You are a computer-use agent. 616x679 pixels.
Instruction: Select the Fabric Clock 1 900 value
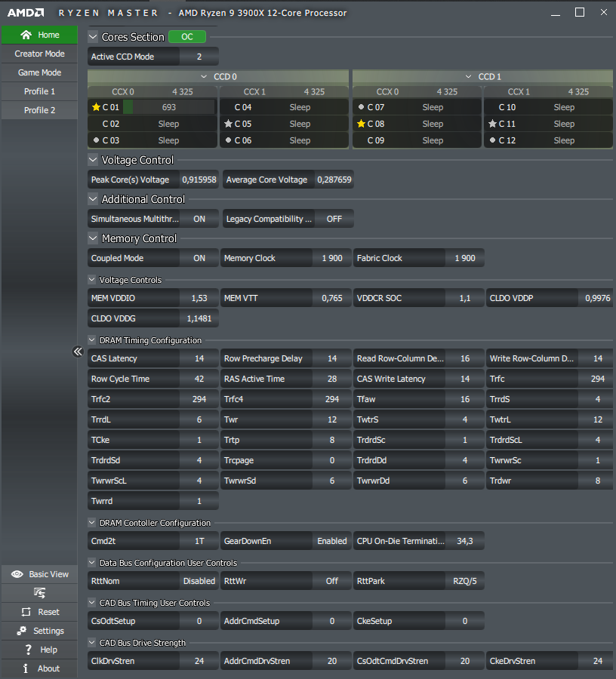[465, 258]
